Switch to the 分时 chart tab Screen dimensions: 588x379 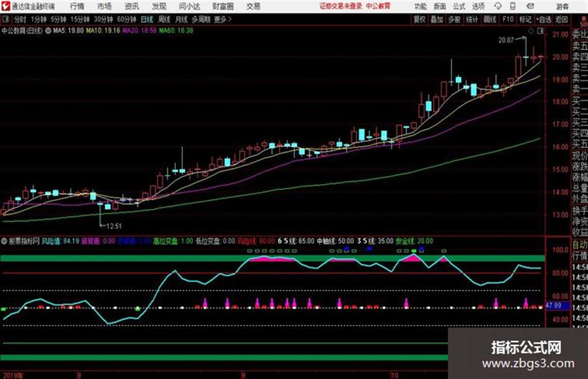point(21,19)
